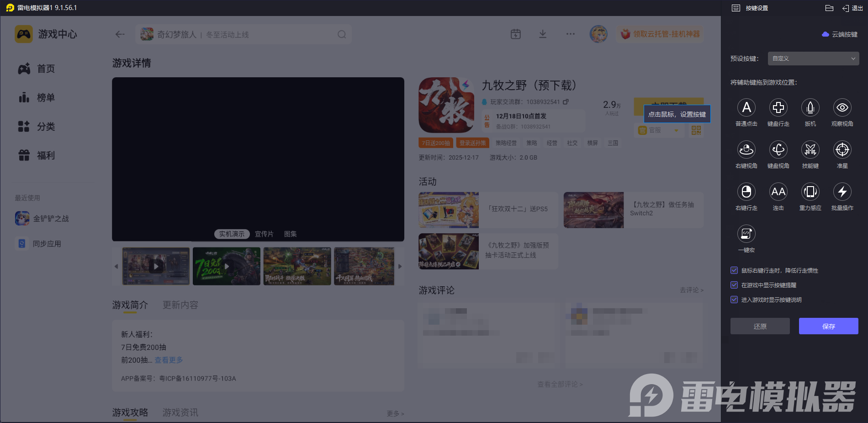Play the first gameplay video thumbnail
868x423 pixels.
click(x=156, y=266)
